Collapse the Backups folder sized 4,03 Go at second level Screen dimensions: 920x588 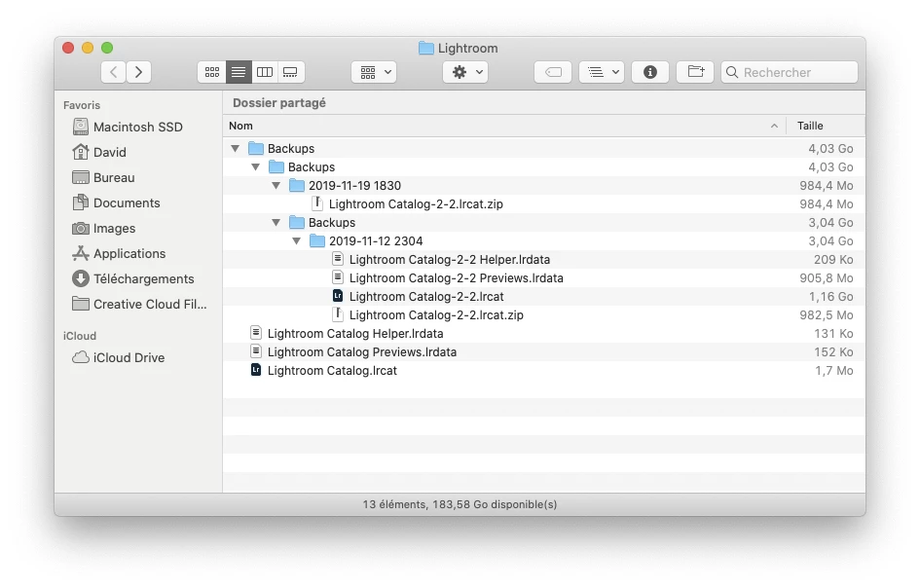coord(256,167)
